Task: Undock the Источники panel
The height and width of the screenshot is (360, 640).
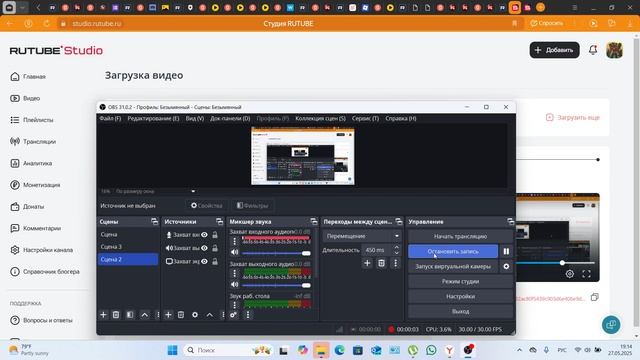Action: pyautogui.click(x=220, y=222)
